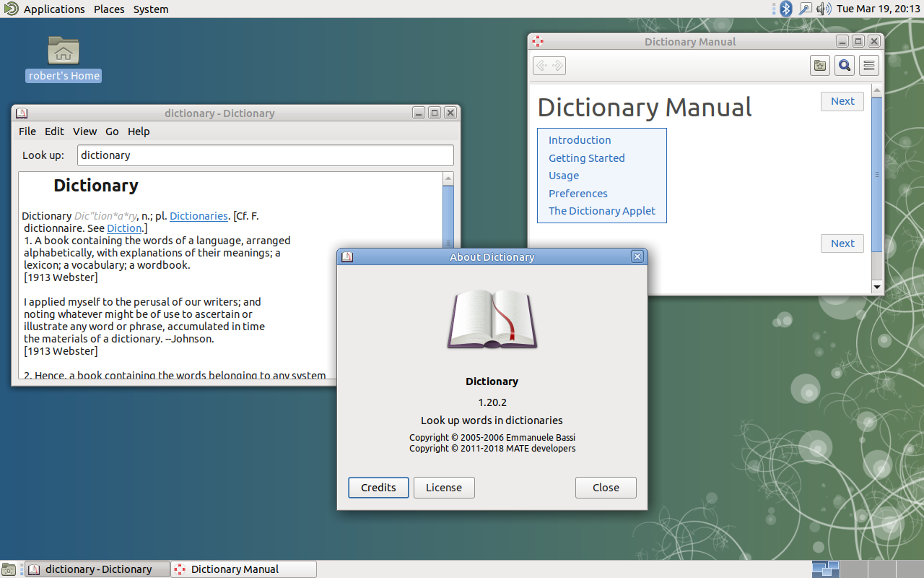Click the Dictionary Manual scrollbar thumb
924x578 pixels.
click(877, 174)
